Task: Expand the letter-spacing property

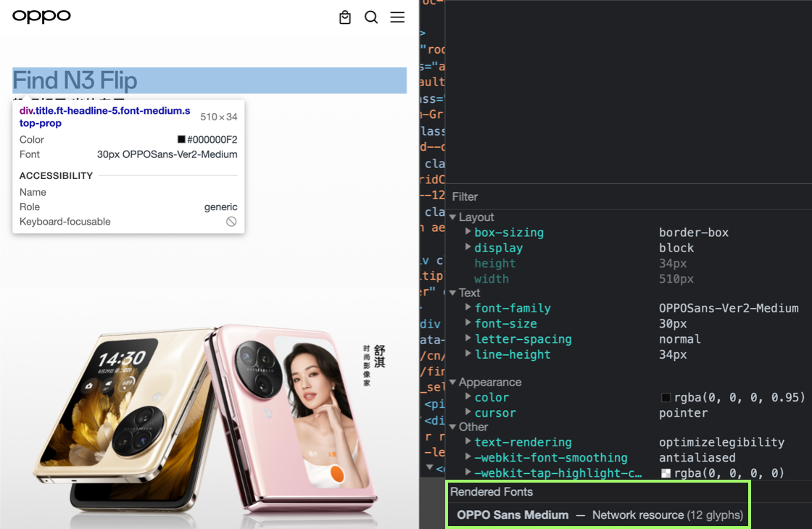Action: click(468, 338)
